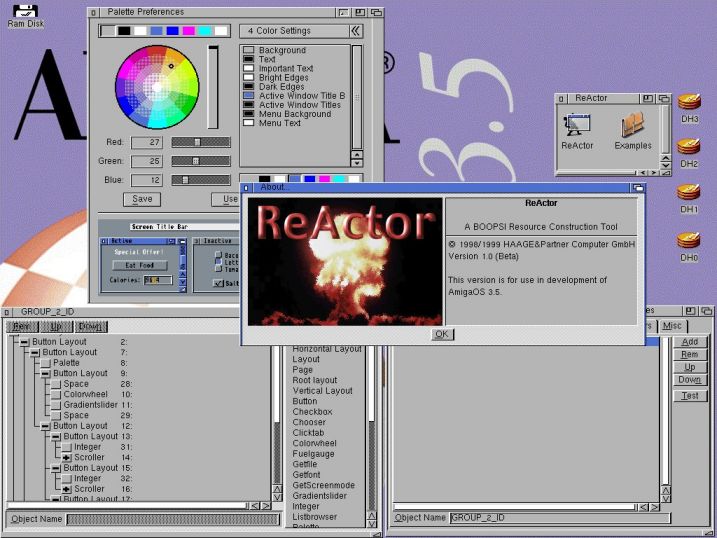This screenshot has height=538, width=717.
Task: Click Rem button below the Add button
Action: coord(690,355)
